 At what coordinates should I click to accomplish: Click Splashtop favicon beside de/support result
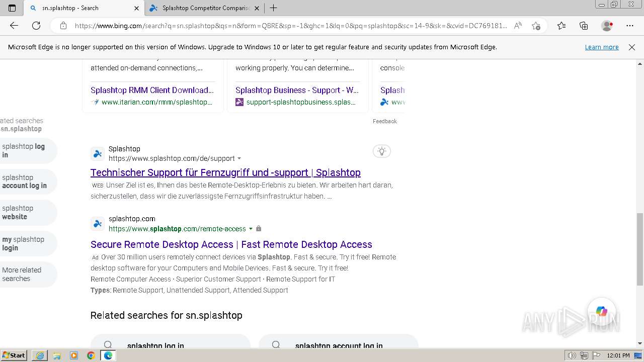[x=98, y=153]
